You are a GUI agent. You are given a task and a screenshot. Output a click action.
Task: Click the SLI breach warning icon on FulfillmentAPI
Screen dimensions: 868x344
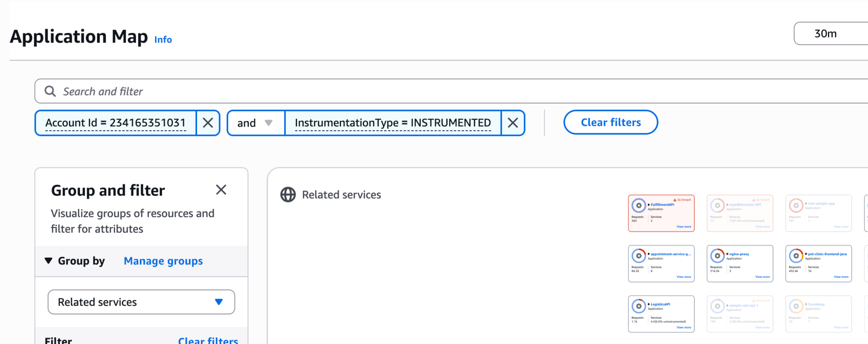point(676,200)
